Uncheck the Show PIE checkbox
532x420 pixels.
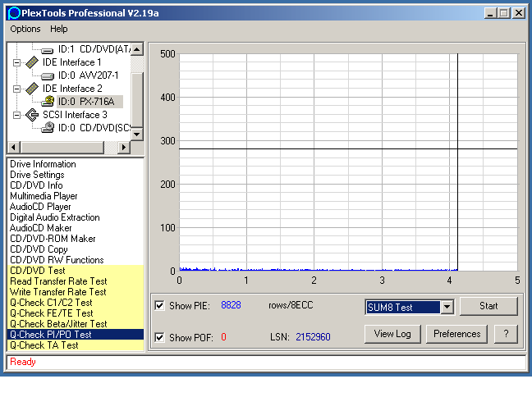coord(160,306)
